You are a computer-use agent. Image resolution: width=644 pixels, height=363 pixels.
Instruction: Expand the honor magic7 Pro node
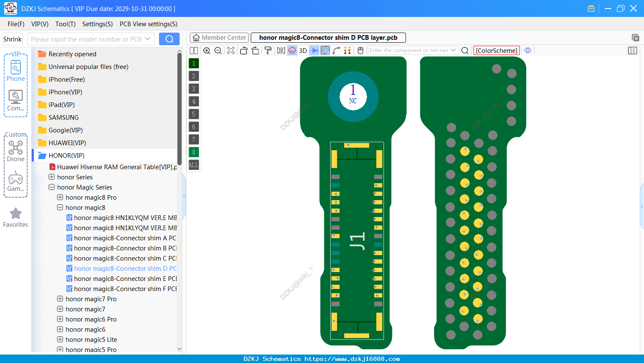click(x=60, y=299)
